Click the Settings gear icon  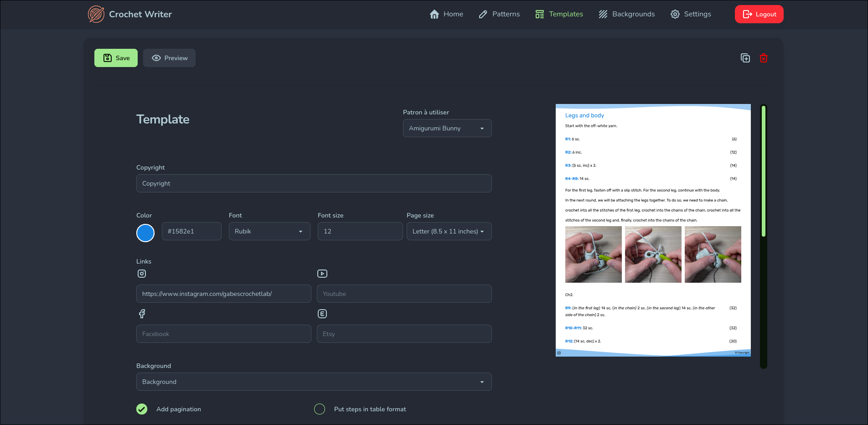(675, 14)
